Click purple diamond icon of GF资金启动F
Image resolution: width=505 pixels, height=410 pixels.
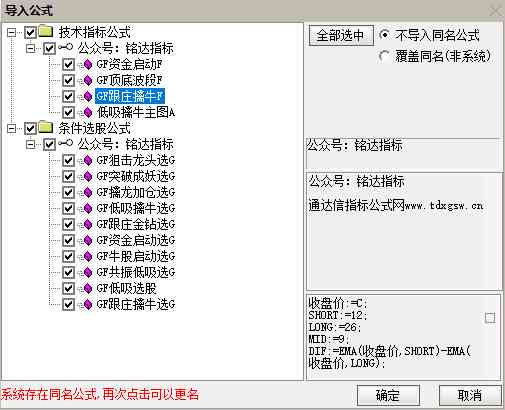[x=88, y=64]
